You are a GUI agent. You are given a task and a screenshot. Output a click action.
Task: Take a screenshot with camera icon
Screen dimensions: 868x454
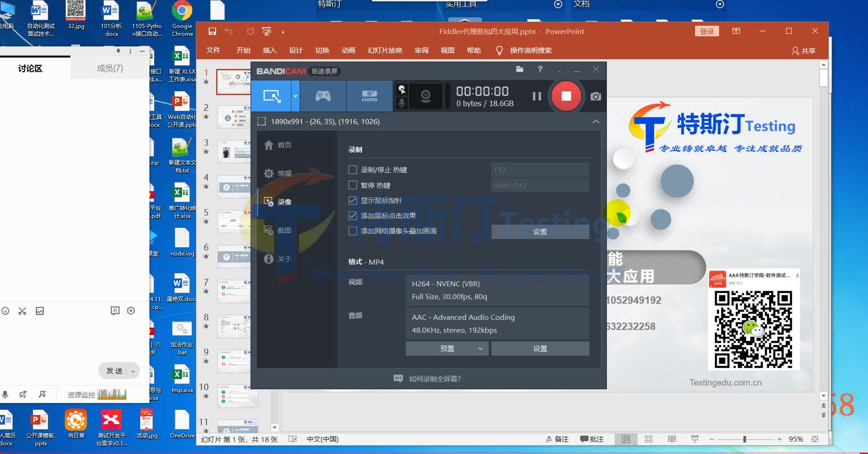click(595, 96)
